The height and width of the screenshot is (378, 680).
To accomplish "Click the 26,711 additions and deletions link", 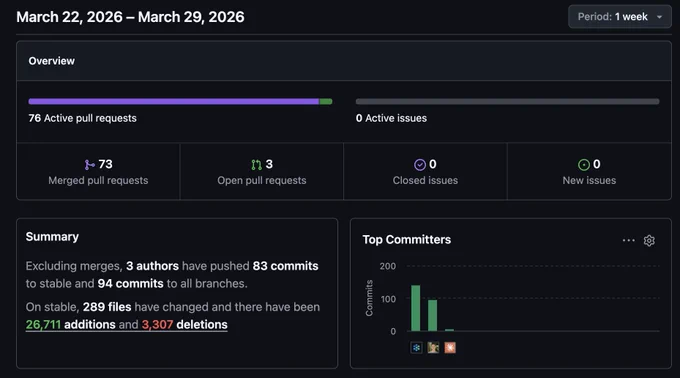I will click(127, 325).
